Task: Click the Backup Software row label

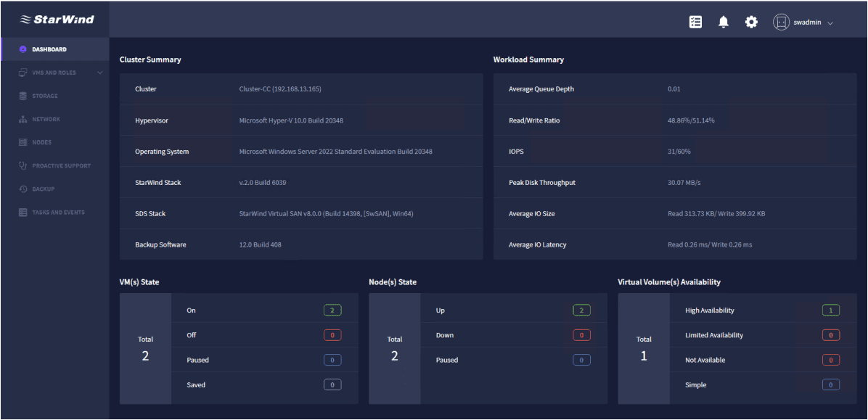Action: tap(160, 244)
